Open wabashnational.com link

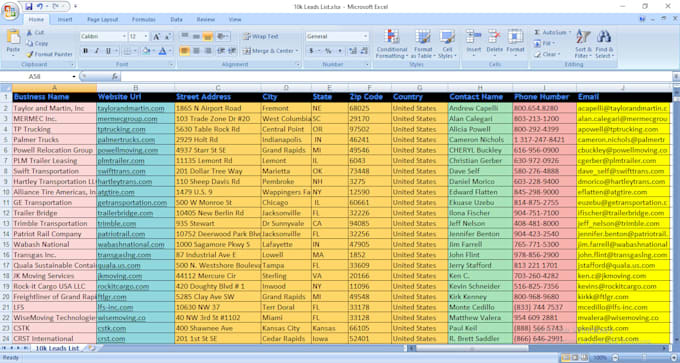[131, 245]
